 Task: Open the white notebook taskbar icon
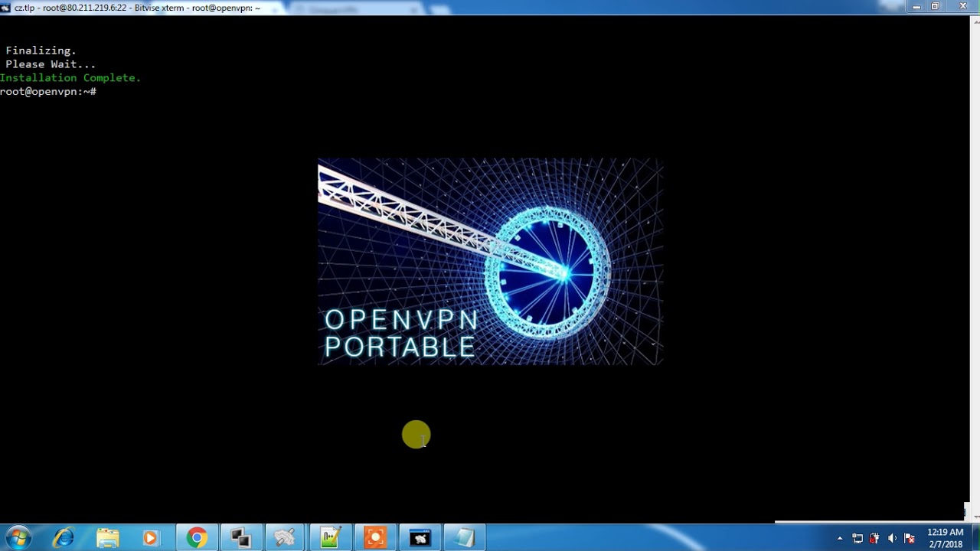[x=464, y=538]
